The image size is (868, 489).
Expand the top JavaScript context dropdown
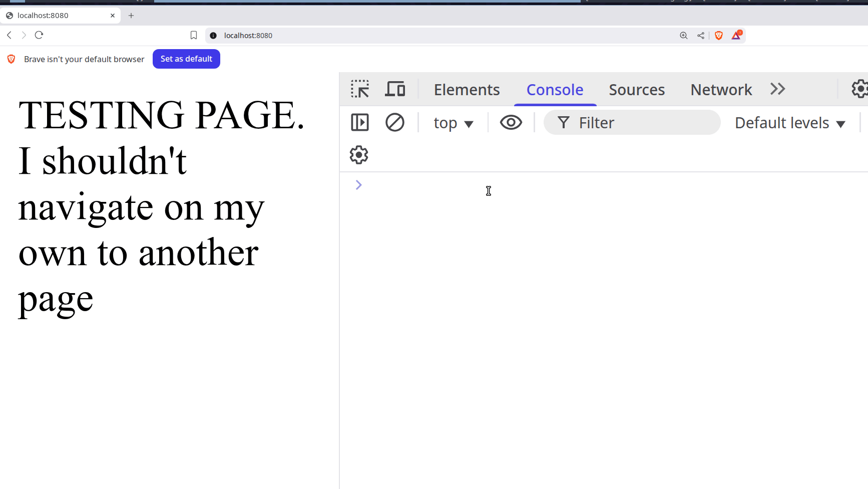(453, 123)
